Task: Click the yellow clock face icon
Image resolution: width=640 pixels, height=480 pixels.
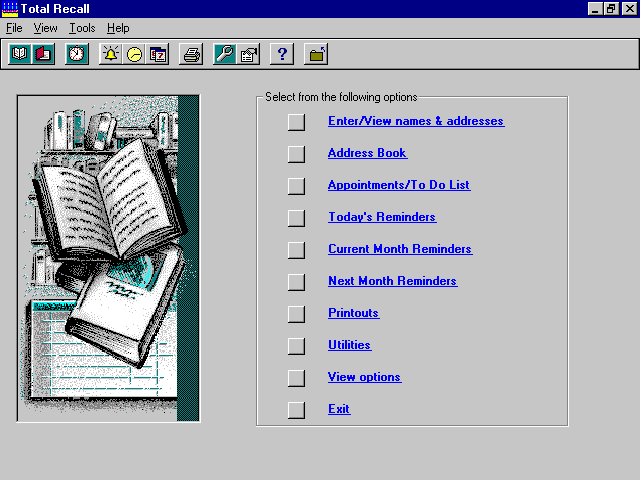Action: click(x=134, y=54)
